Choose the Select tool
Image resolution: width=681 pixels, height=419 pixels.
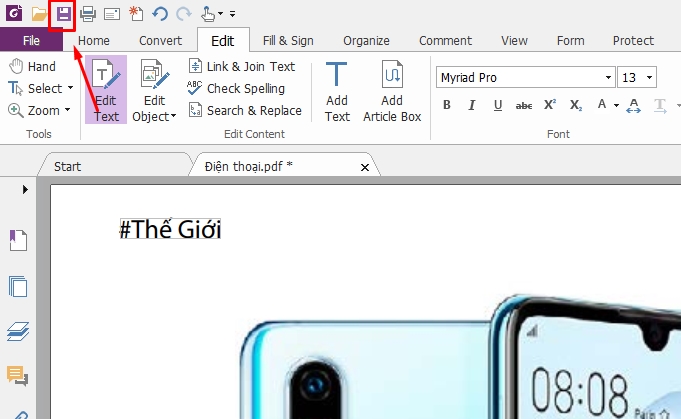(x=36, y=88)
